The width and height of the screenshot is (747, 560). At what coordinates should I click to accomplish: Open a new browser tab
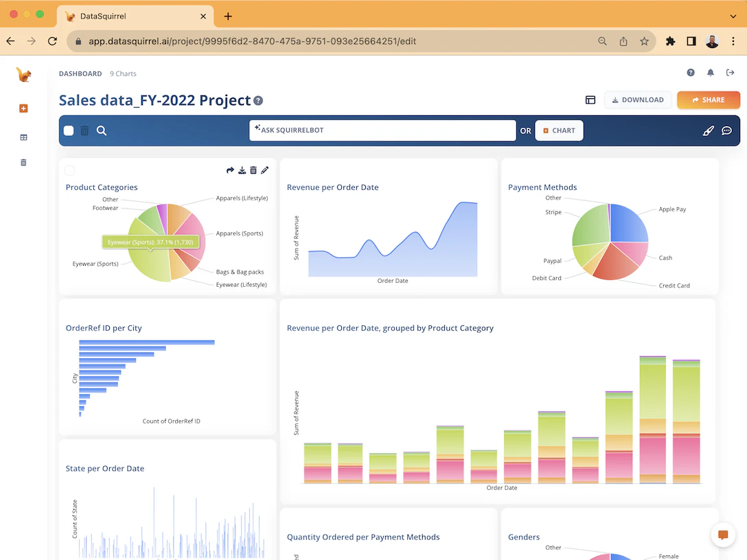(228, 16)
